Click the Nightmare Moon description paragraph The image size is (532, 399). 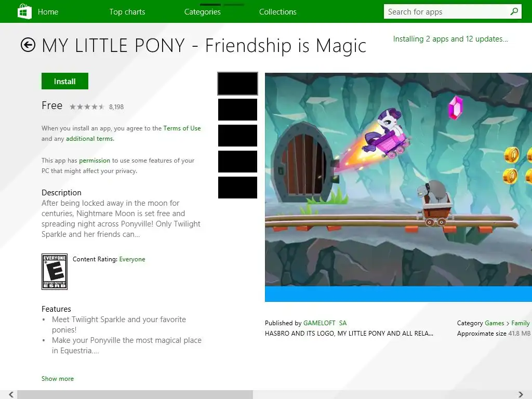pos(121,219)
